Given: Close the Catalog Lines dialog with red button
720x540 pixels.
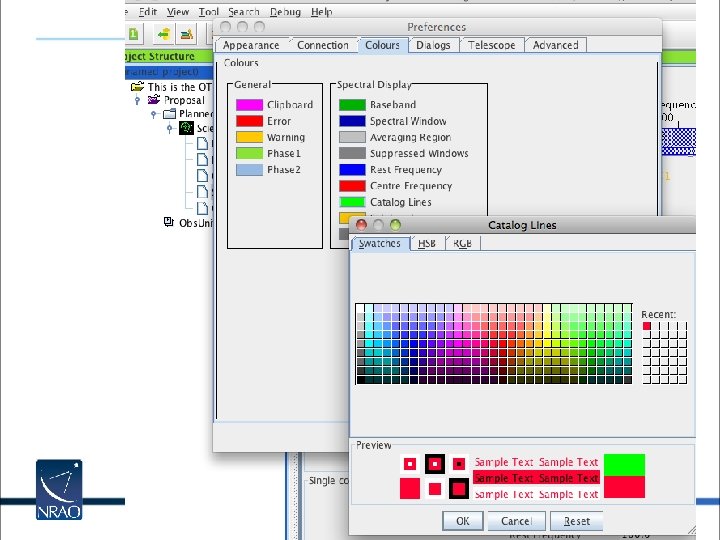Looking at the screenshot, I should [361, 225].
